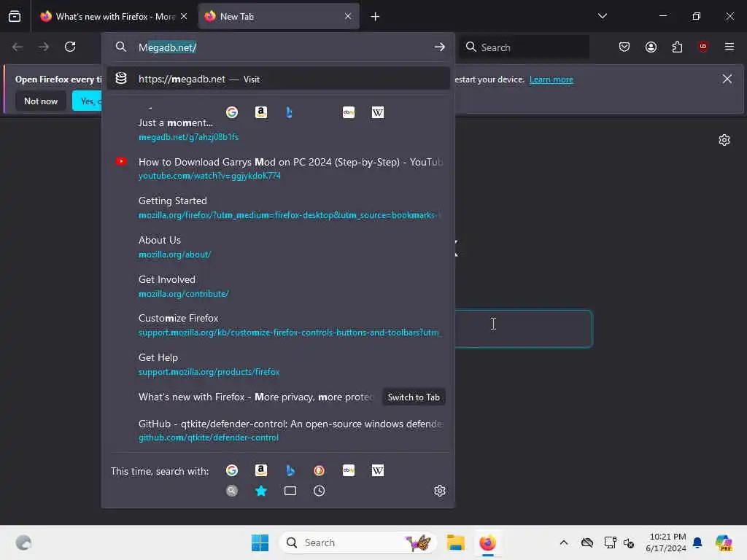Open Getting Started mozilla suggestion
The width and height of the screenshot is (747, 560).
tap(278, 208)
